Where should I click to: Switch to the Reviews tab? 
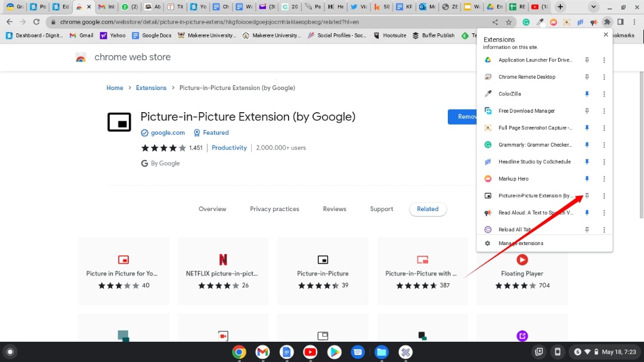tap(335, 209)
